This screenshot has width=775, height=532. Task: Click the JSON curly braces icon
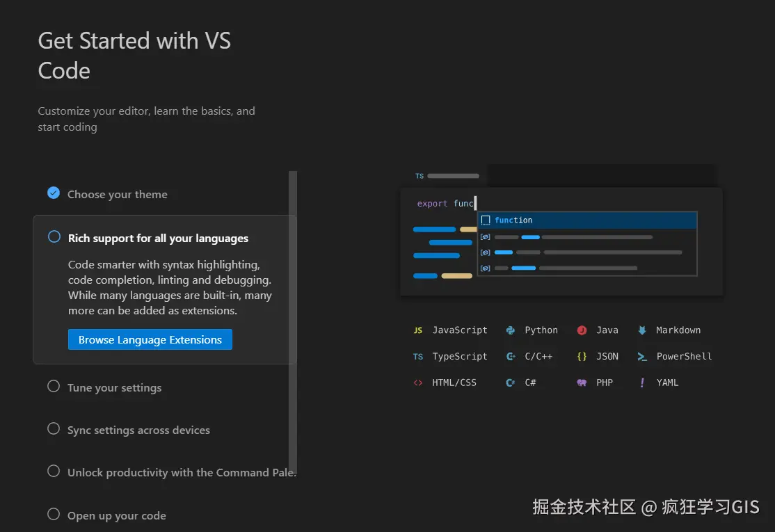(582, 357)
